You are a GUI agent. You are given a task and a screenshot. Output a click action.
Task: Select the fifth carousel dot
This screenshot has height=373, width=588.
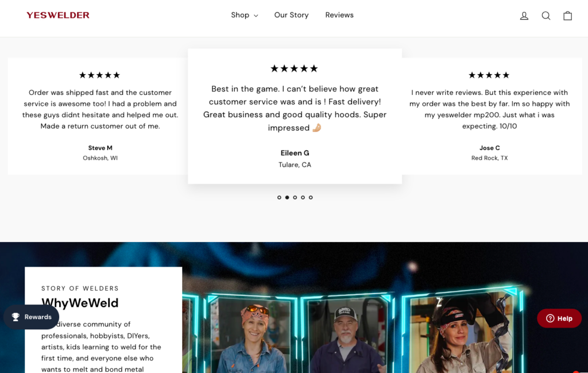coord(311,197)
